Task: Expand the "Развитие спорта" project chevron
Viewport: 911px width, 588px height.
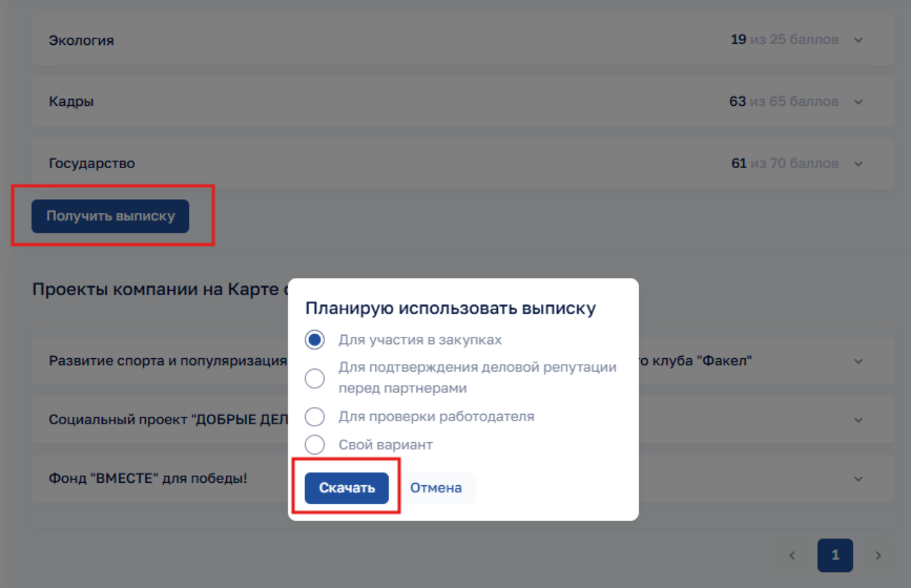Action: click(858, 361)
